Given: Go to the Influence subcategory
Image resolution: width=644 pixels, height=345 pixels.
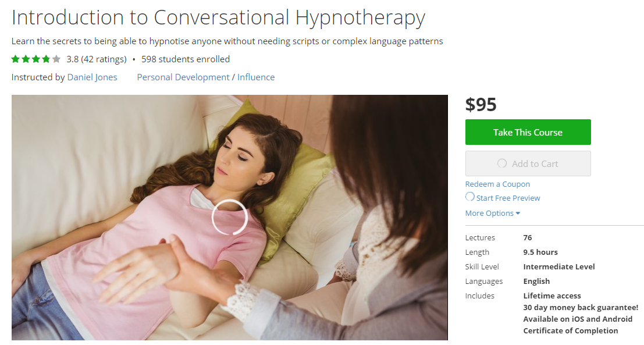Looking at the screenshot, I should [x=256, y=77].
